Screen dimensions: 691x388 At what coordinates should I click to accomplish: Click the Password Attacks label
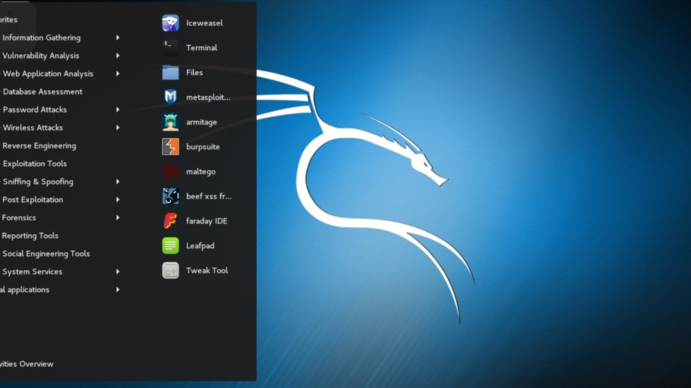pyautogui.click(x=35, y=110)
